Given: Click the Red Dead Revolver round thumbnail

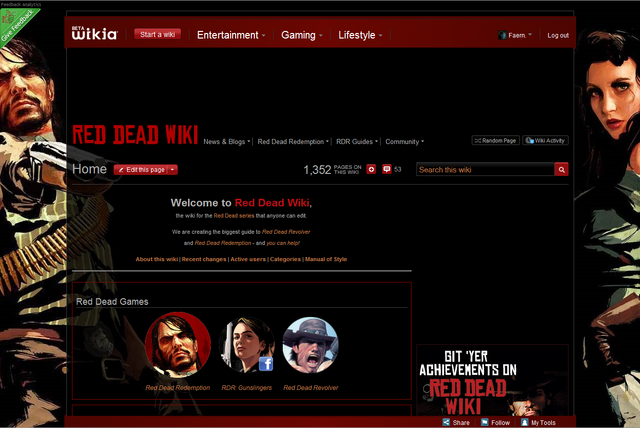Looking at the screenshot, I should tap(311, 345).
